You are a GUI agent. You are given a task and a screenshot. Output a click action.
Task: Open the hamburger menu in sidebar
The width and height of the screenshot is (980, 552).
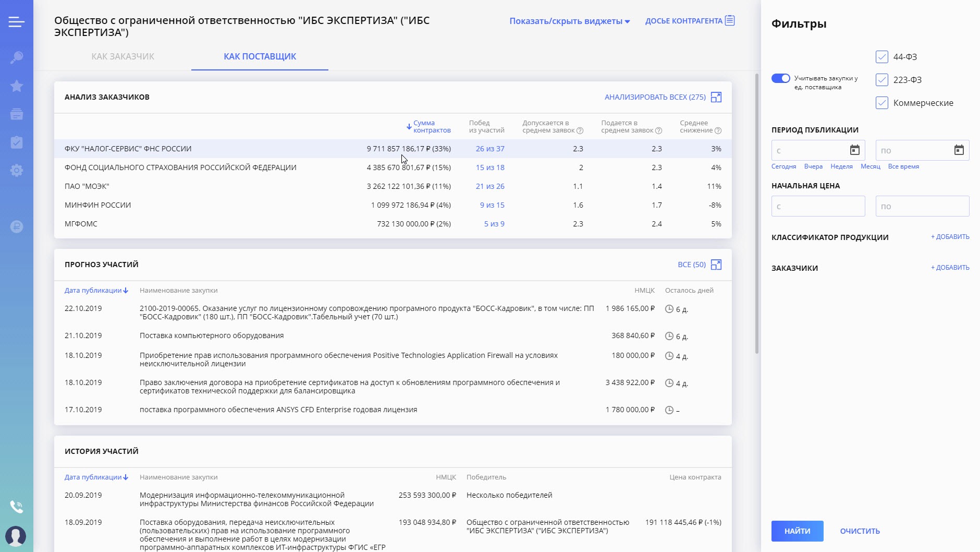16,22
